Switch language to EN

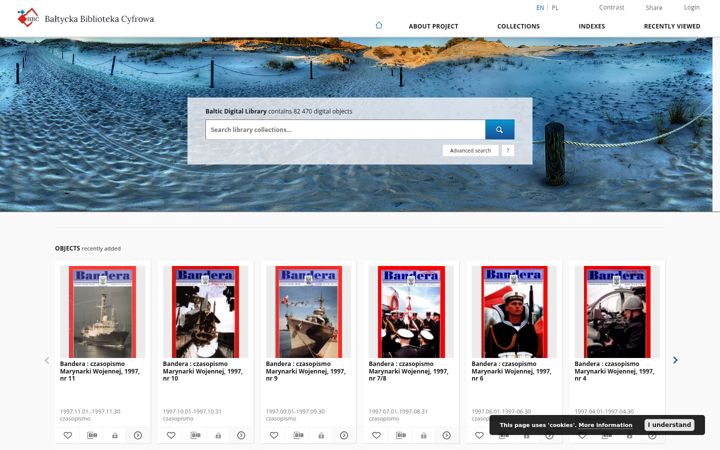coord(540,8)
